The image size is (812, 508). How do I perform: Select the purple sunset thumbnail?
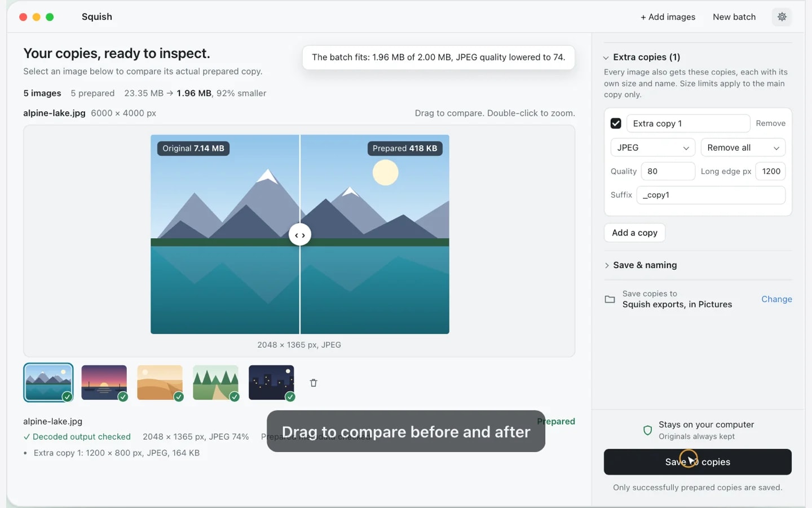pyautogui.click(x=104, y=382)
